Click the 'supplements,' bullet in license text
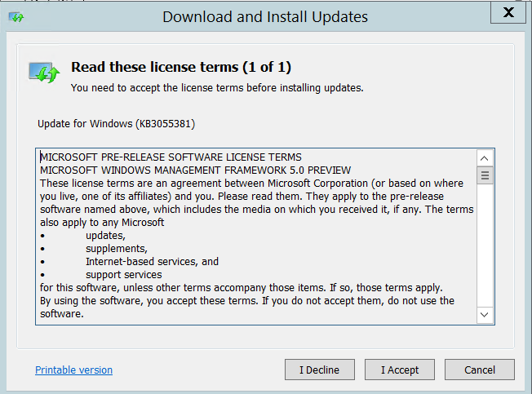 116,248
